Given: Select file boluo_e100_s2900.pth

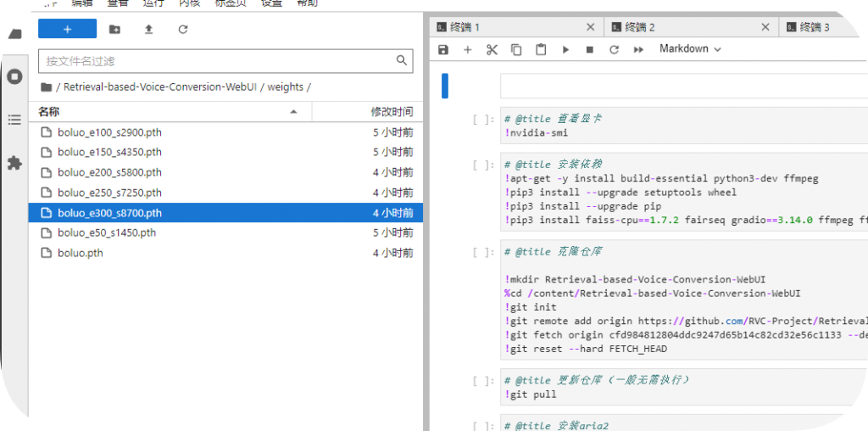Looking at the screenshot, I should pos(225,132).
